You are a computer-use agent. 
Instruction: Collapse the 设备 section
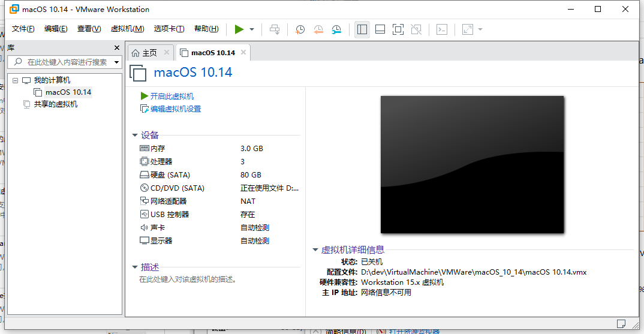tap(135, 135)
